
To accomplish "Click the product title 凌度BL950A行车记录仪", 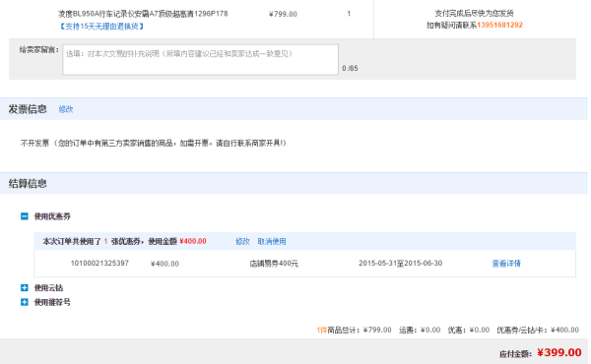I will (x=143, y=14).
